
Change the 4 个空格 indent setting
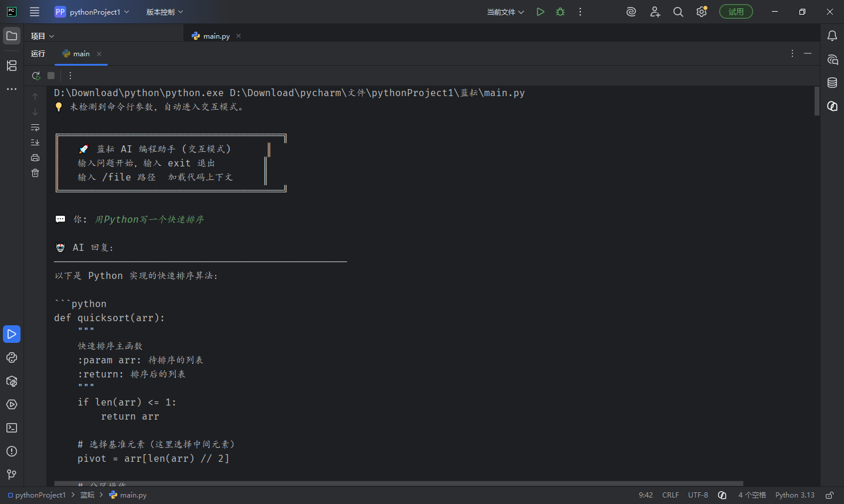click(752, 495)
